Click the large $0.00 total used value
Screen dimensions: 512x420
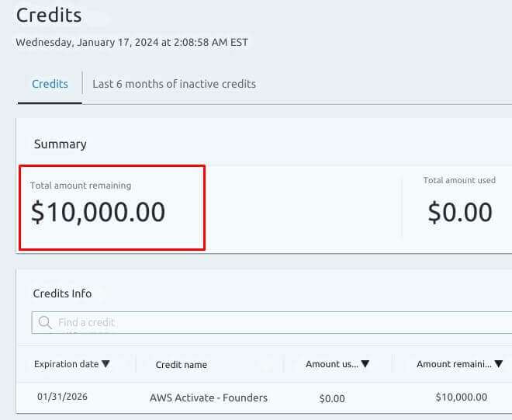[460, 212]
